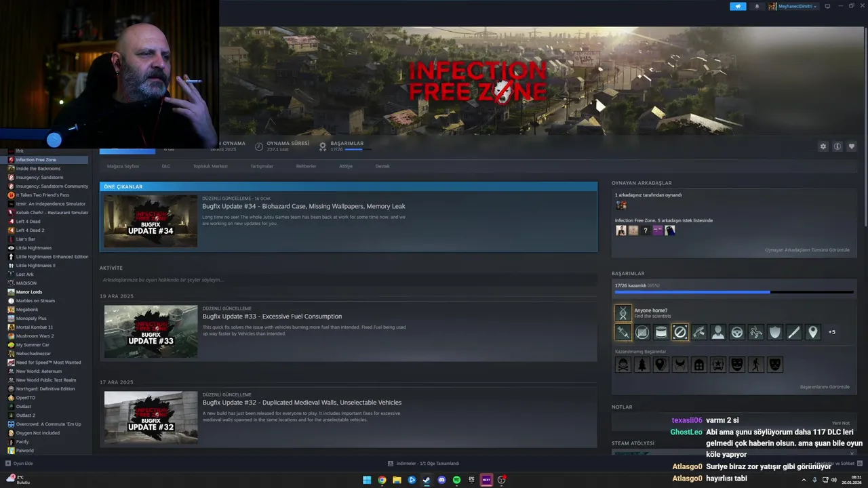
Task: Click Oynayan Arkadaşların Tümünü Görüntüle link
Action: [807, 250]
